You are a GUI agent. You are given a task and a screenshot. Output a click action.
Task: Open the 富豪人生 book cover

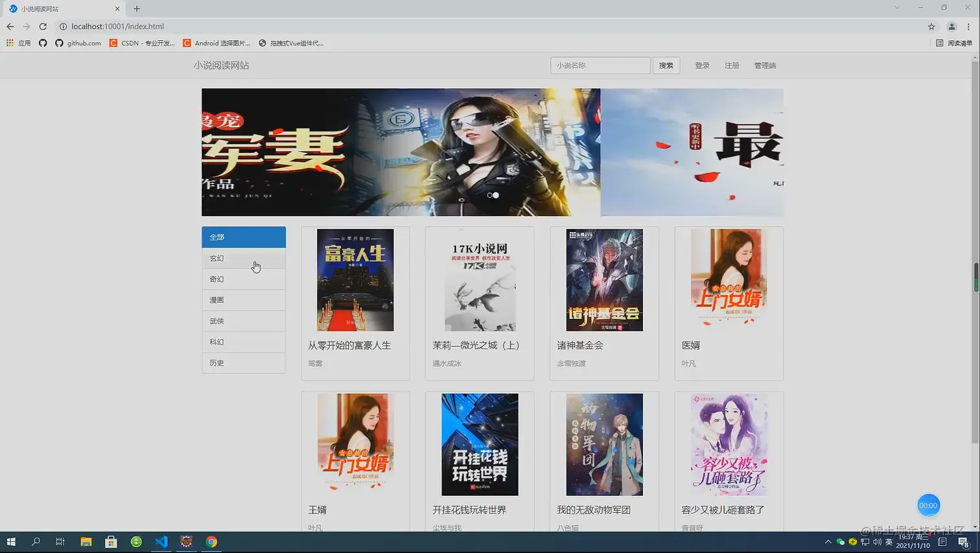tap(355, 280)
